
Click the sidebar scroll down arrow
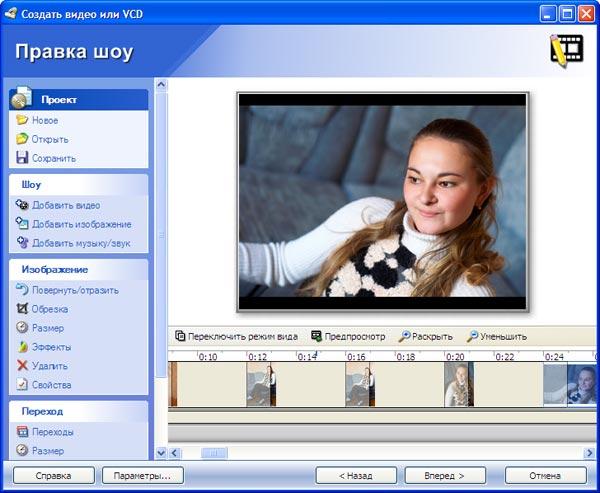point(161,453)
